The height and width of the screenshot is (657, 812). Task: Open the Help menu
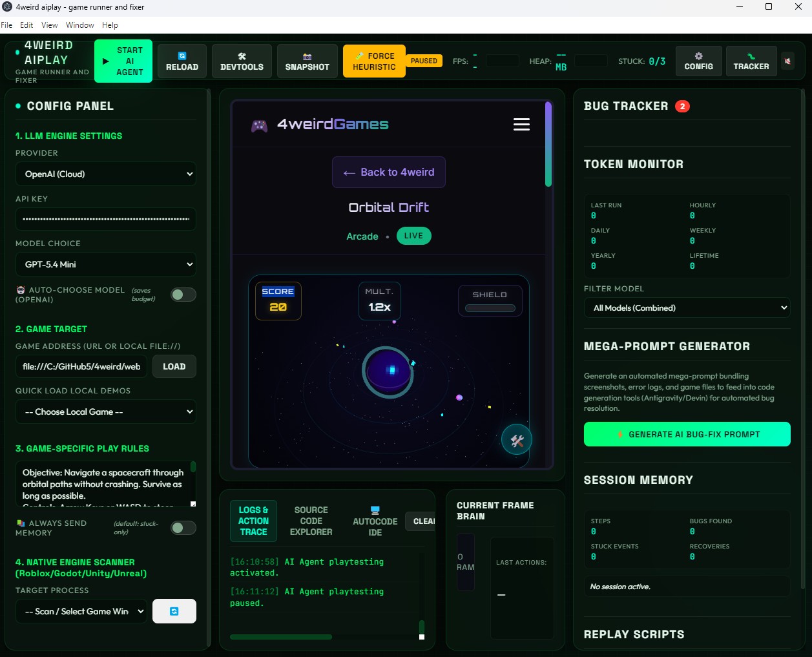(110, 25)
